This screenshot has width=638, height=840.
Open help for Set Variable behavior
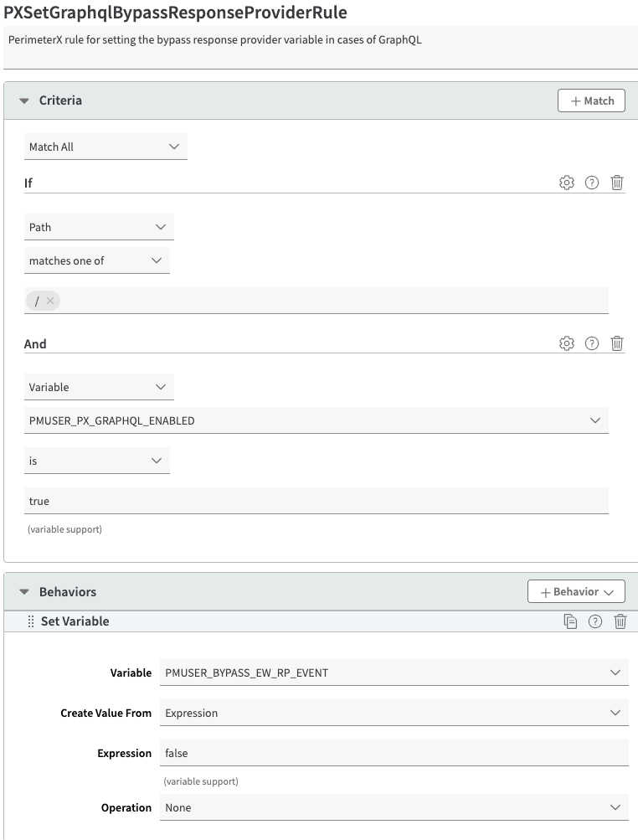(595, 621)
